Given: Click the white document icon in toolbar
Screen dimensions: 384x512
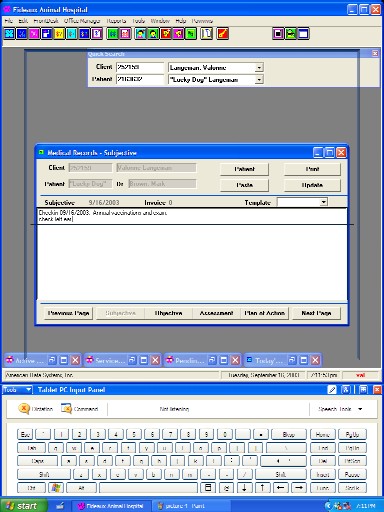Looking at the screenshot, I should pyautogui.click(x=207, y=34).
